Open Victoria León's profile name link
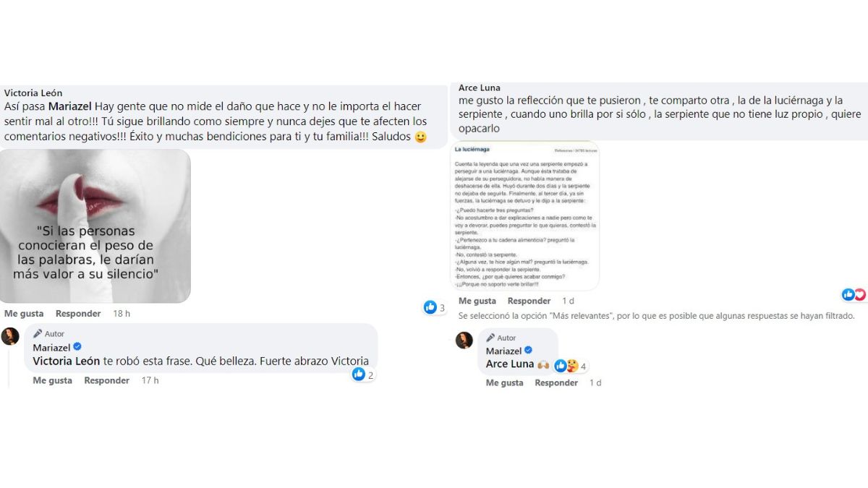The height and width of the screenshot is (488, 868). tap(33, 93)
